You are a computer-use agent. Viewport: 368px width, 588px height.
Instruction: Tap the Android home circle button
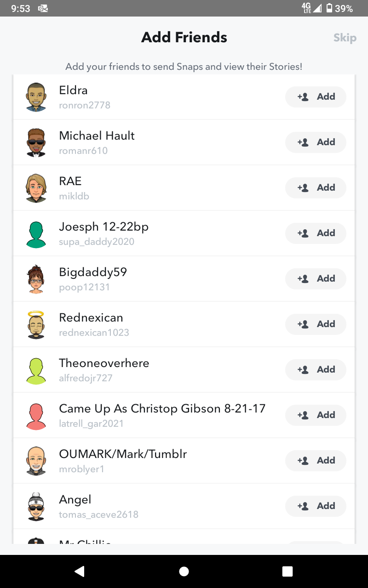point(184,571)
